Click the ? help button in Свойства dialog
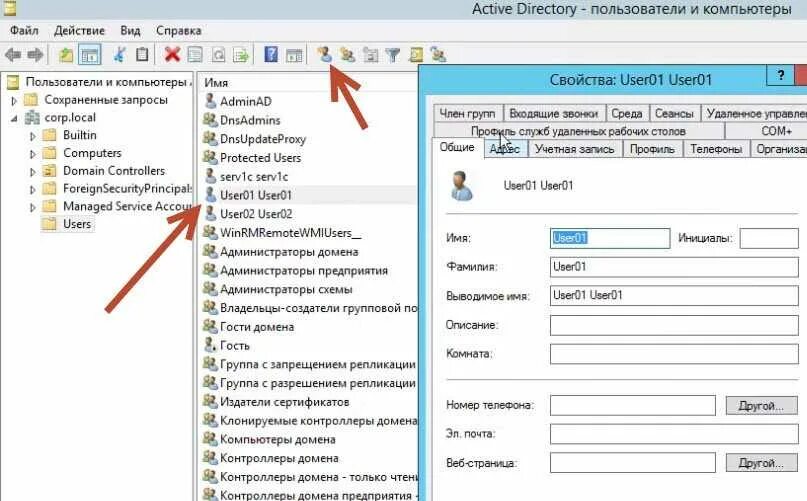 pyautogui.click(x=780, y=76)
